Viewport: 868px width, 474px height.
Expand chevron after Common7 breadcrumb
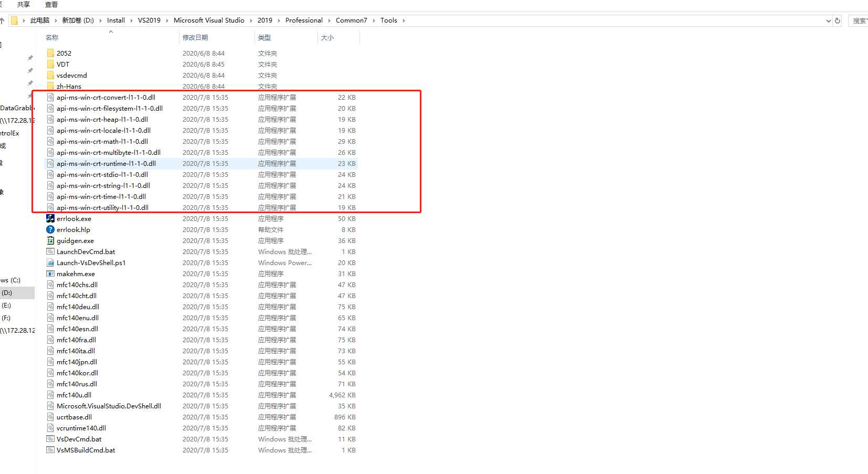[x=374, y=20]
